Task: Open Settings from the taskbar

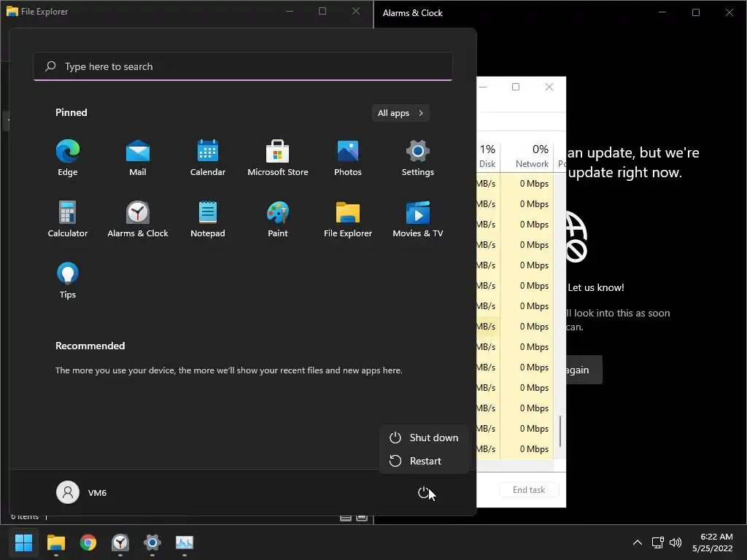Action: click(x=152, y=542)
